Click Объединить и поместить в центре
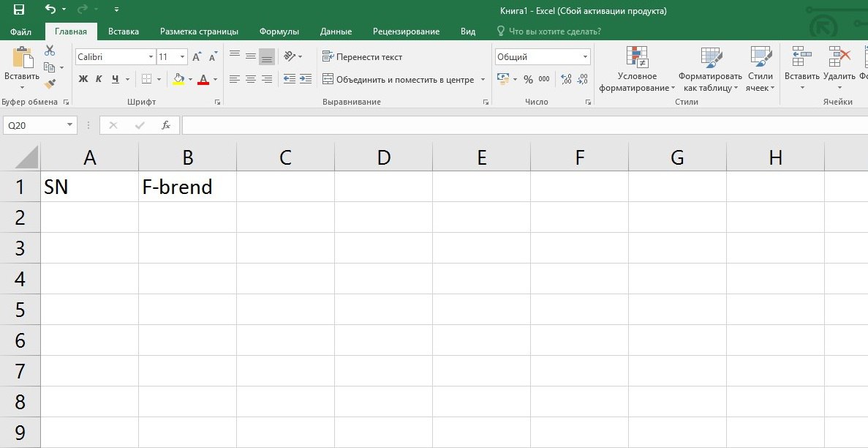 click(x=398, y=79)
